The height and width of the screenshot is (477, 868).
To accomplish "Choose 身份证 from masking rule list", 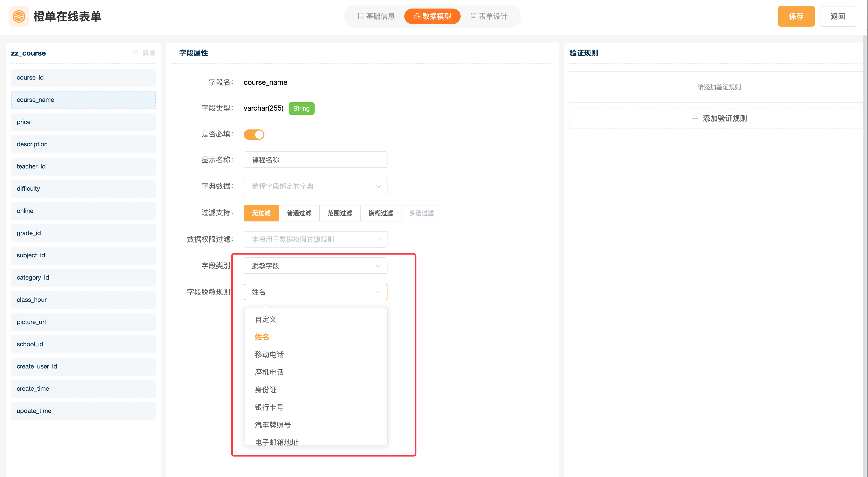I will 265,390.
